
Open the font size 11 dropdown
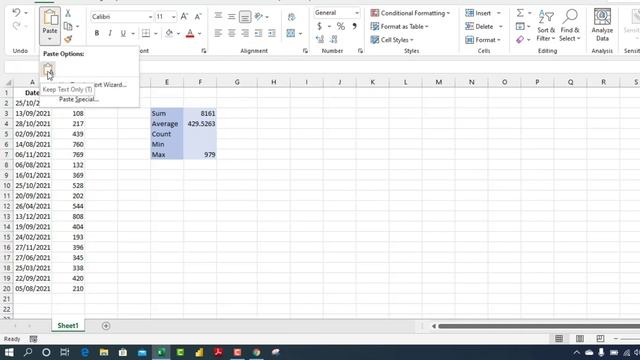[173, 17]
